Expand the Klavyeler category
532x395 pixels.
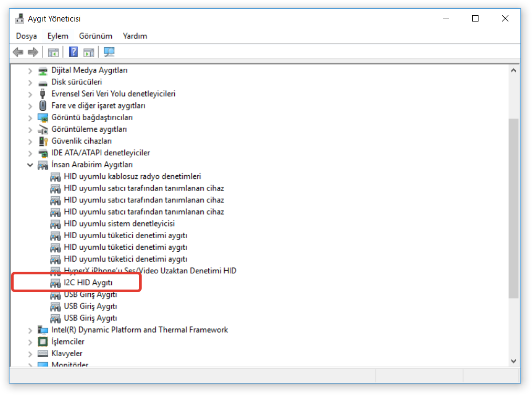[x=30, y=354]
